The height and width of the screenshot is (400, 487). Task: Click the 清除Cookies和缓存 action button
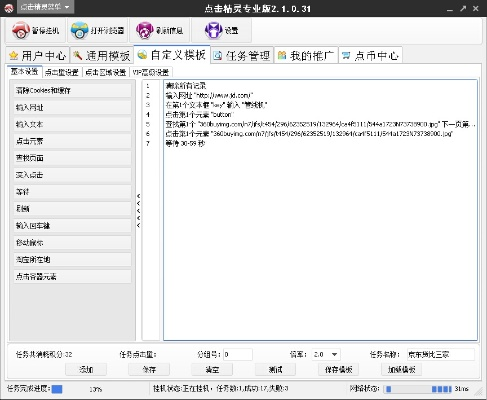pyautogui.click(x=72, y=90)
